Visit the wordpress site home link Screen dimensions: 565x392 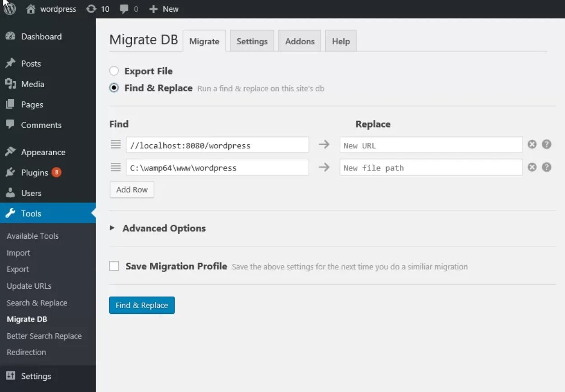51,9
